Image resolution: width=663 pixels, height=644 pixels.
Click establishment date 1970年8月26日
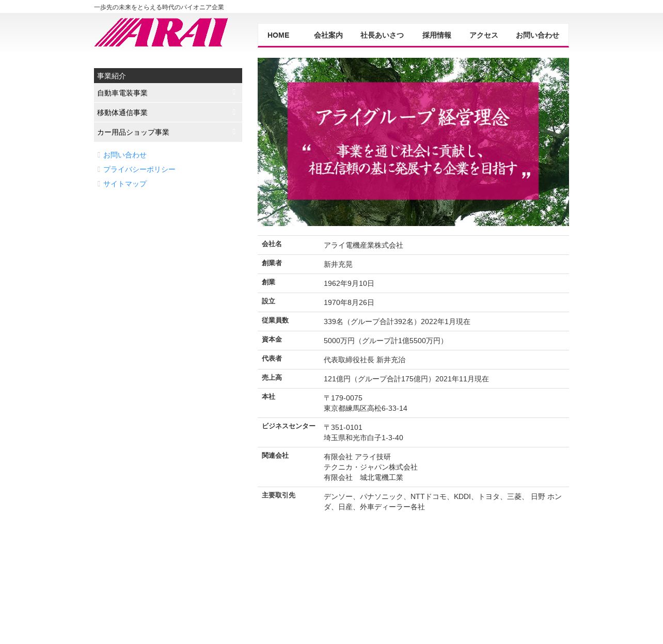tap(349, 303)
